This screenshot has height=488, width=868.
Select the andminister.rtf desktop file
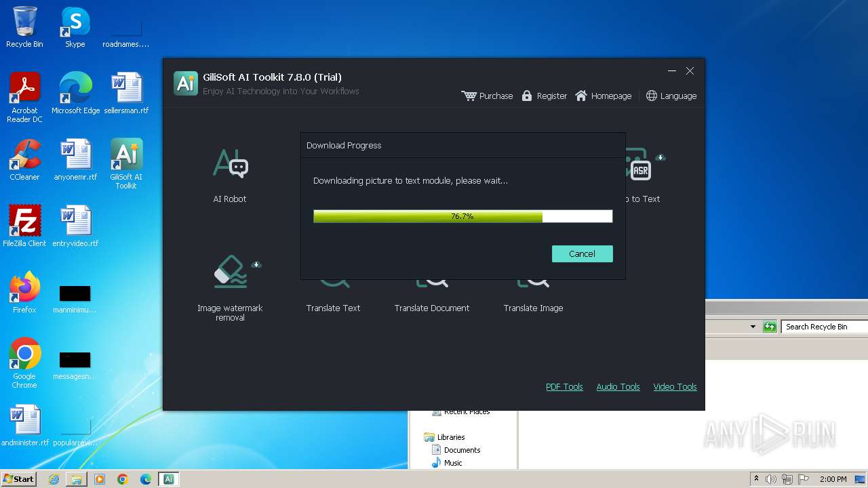coord(25,426)
